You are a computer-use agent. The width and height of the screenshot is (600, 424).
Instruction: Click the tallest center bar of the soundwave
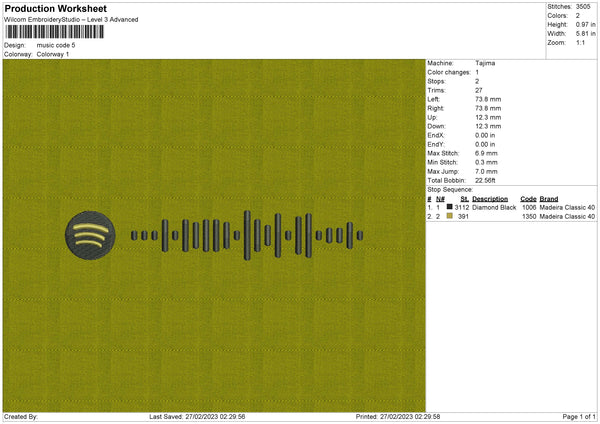(247, 235)
